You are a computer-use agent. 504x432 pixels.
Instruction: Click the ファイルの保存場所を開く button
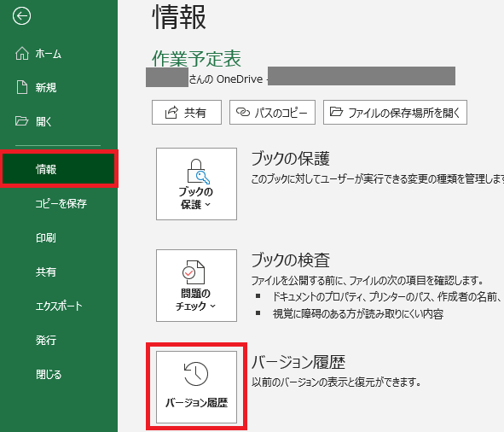click(x=395, y=112)
